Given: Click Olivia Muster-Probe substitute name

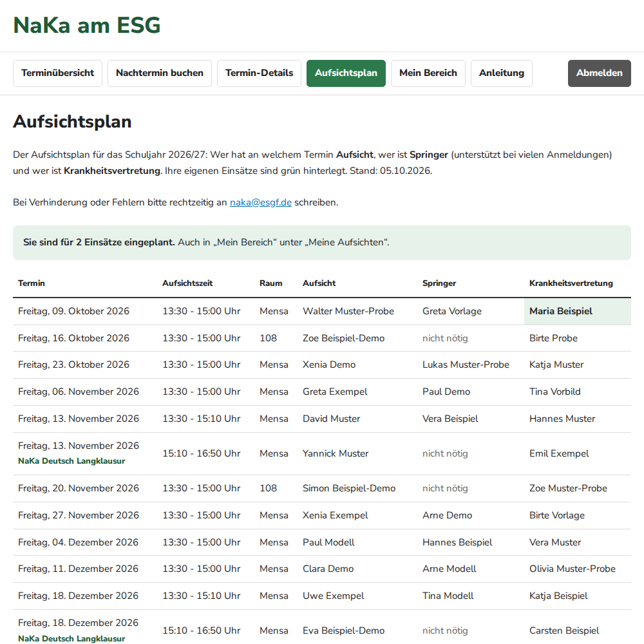Looking at the screenshot, I should pyautogui.click(x=572, y=569).
